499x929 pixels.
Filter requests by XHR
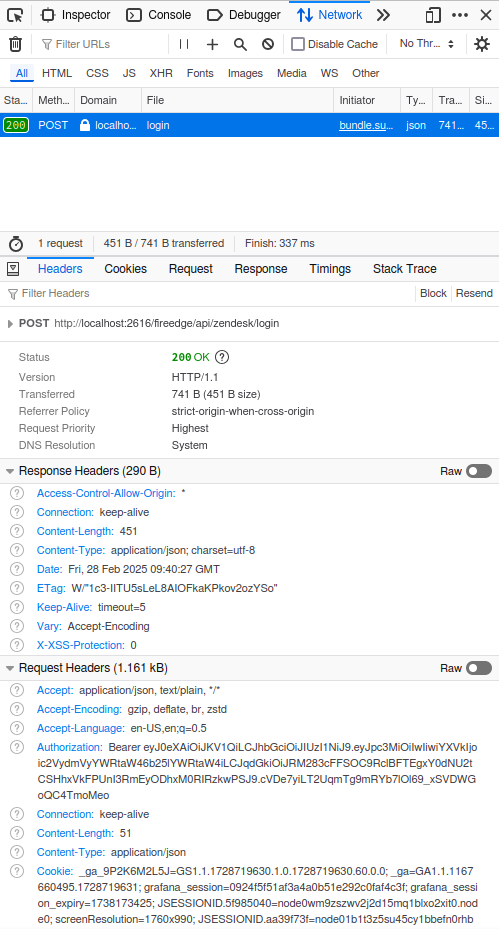pos(161,73)
